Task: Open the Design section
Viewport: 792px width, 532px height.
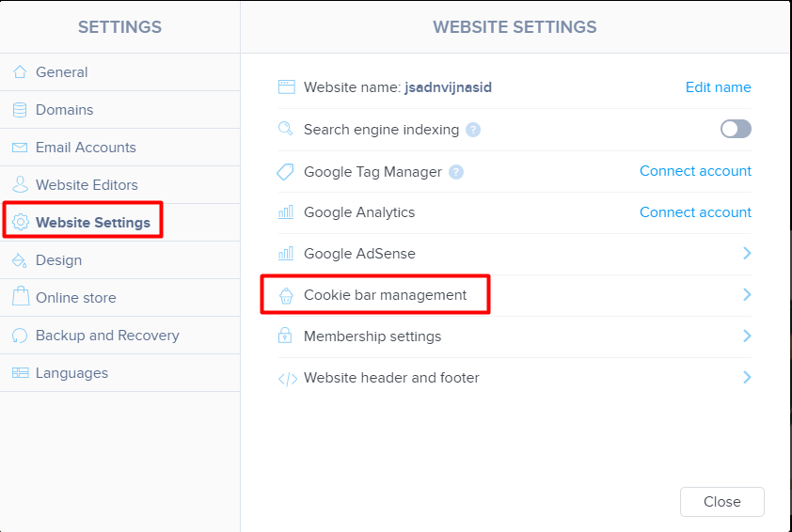Action: [119, 260]
